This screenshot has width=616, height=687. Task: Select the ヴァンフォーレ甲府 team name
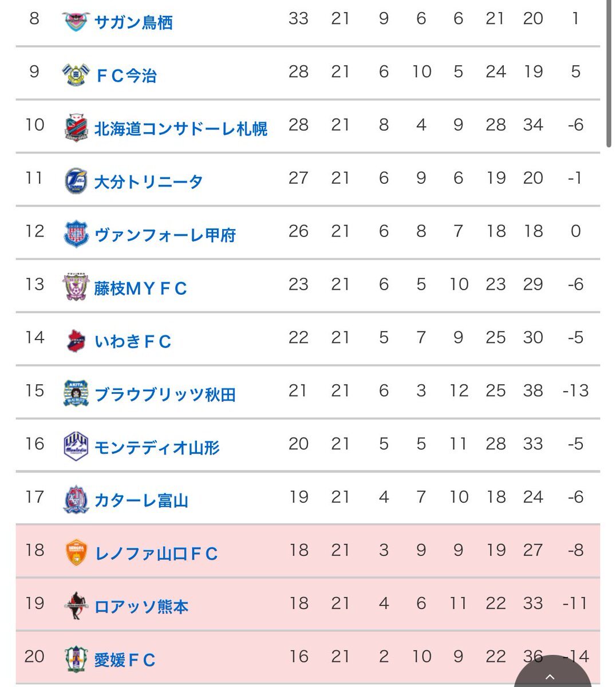(x=165, y=235)
